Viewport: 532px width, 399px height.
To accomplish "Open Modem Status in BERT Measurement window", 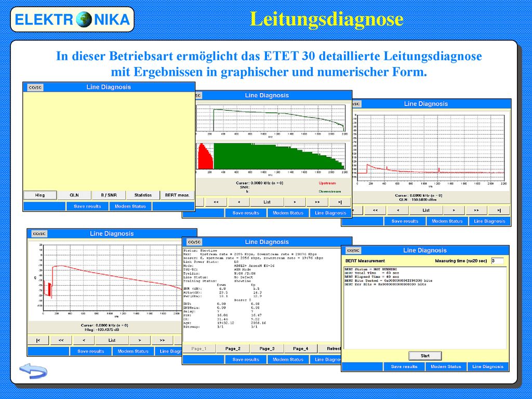I will pyautogui.click(x=446, y=367).
